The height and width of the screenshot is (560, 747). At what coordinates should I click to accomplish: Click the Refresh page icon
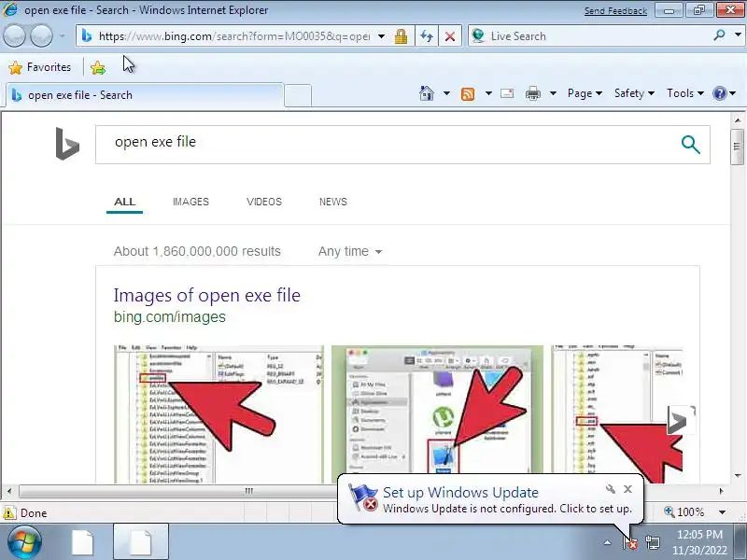coord(427,36)
